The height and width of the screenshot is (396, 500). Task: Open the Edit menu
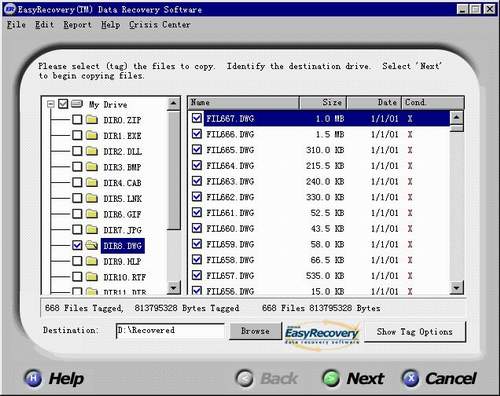[44, 25]
